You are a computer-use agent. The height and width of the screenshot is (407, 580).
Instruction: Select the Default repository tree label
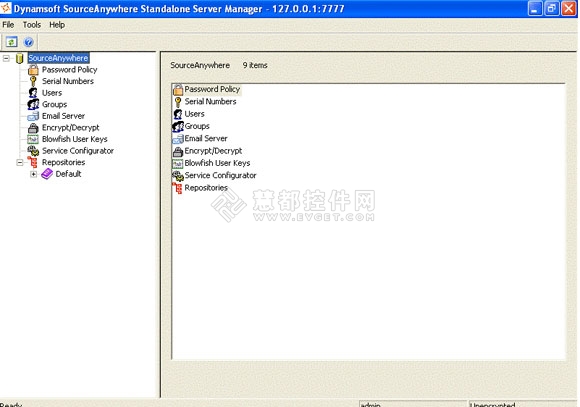(x=68, y=174)
